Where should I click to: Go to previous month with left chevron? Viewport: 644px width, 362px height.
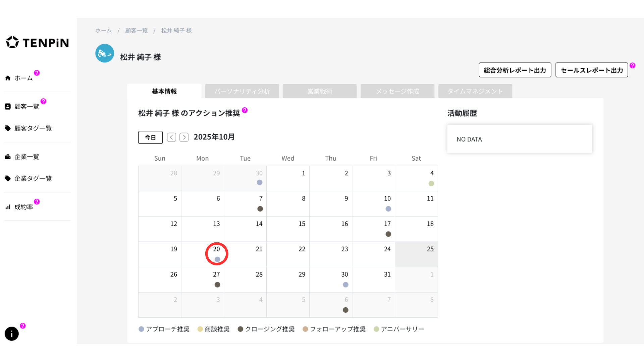click(171, 137)
